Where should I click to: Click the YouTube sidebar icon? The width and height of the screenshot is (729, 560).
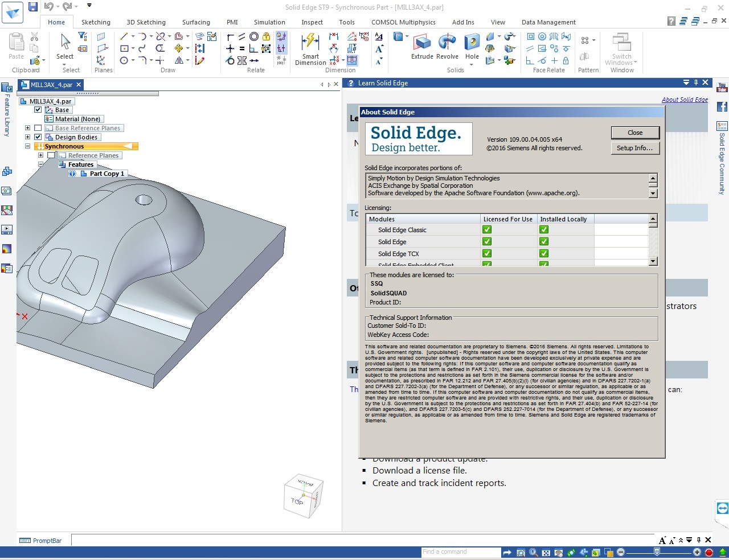(x=722, y=88)
